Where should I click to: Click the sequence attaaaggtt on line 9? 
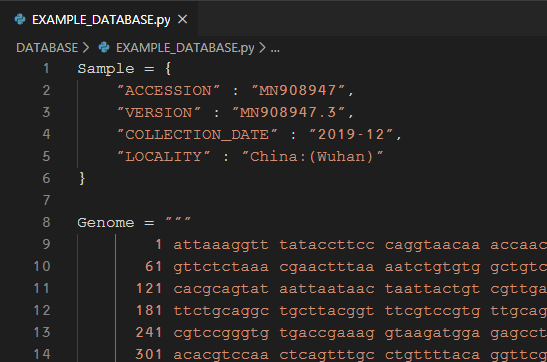(221, 245)
